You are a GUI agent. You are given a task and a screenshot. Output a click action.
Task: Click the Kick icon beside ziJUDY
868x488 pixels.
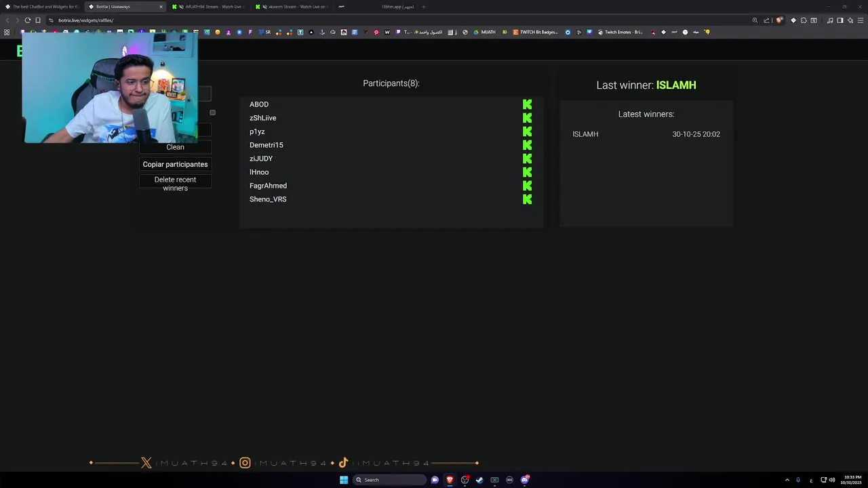(527, 159)
